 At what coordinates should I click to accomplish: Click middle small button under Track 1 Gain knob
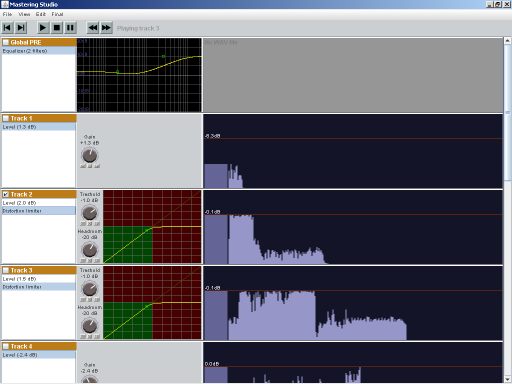pyautogui.click(x=90, y=166)
